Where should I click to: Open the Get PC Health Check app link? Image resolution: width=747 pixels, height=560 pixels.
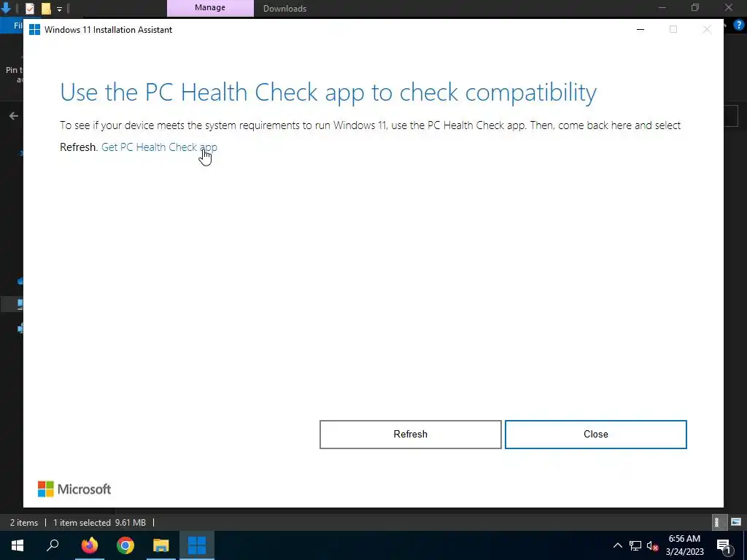click(x=159, y=147)
